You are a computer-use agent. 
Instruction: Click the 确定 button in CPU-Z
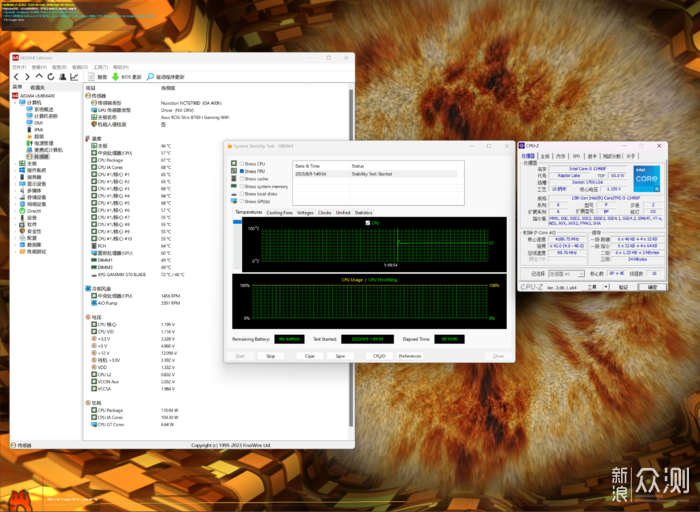pos(652,287)
